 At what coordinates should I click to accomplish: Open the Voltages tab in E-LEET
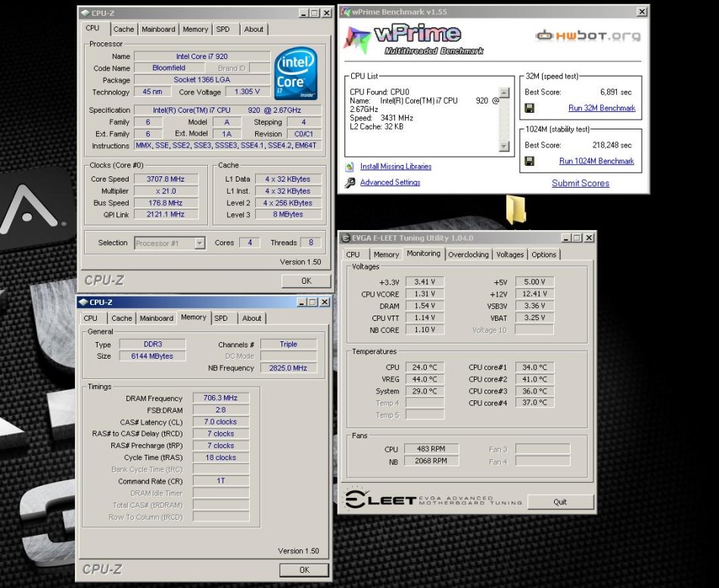coord(510,254)
